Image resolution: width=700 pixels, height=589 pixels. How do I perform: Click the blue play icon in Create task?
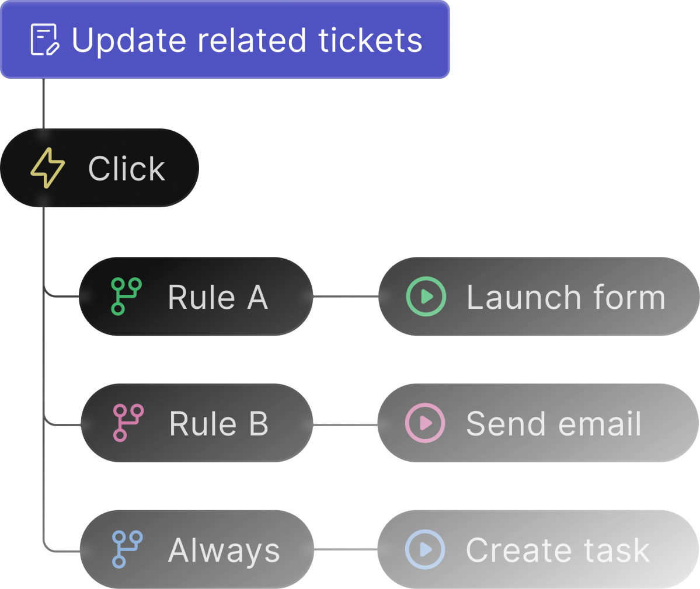425,549
